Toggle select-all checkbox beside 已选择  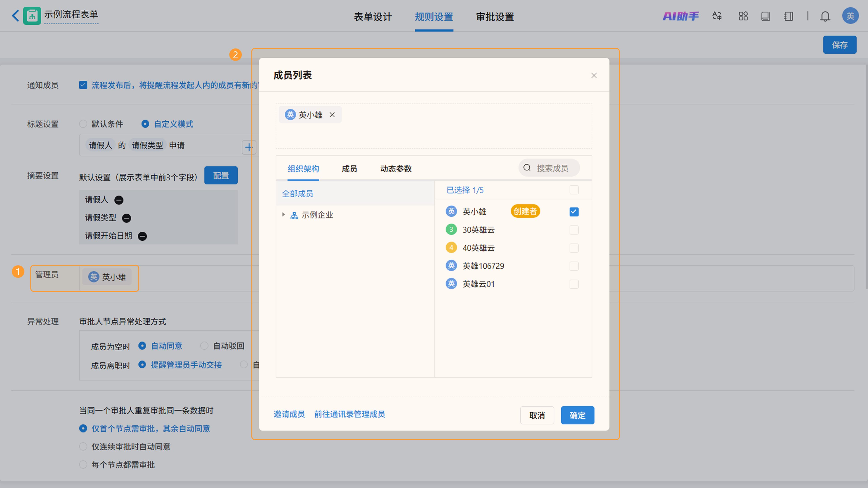pyautogui.click(x=574, y=190)
